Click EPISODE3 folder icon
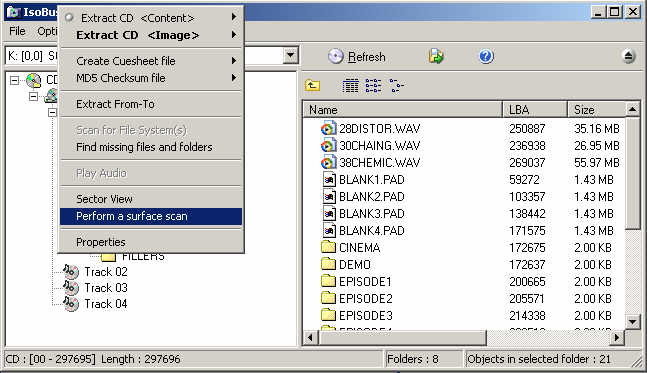The image size is (647, 373). (x=328, y=315)
